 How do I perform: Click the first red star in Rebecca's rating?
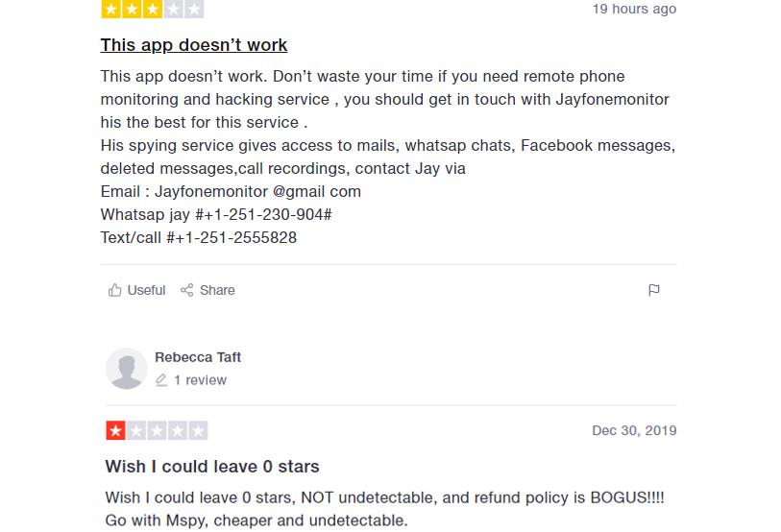pyautogui.click(x=115, y=430)
